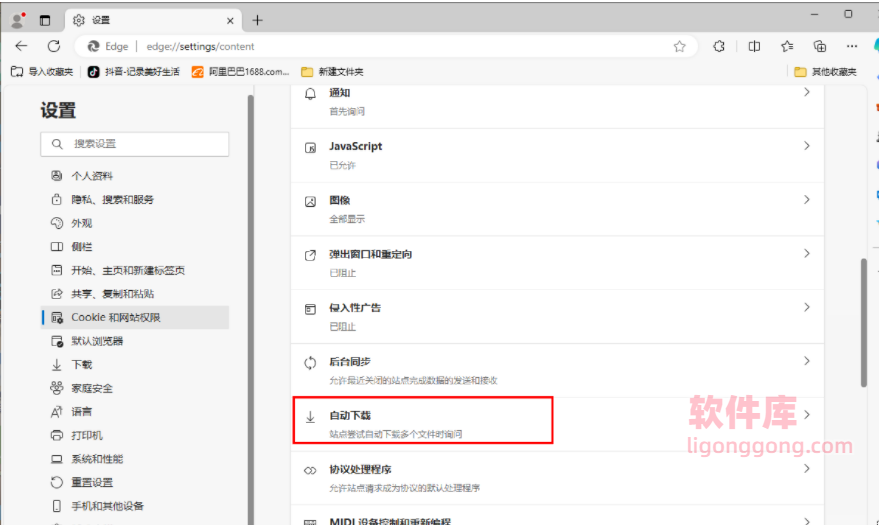Open 家庭安全 settings section
Image resolution: width=879 pixels, height=525 pixels.
tap(135, 388)
